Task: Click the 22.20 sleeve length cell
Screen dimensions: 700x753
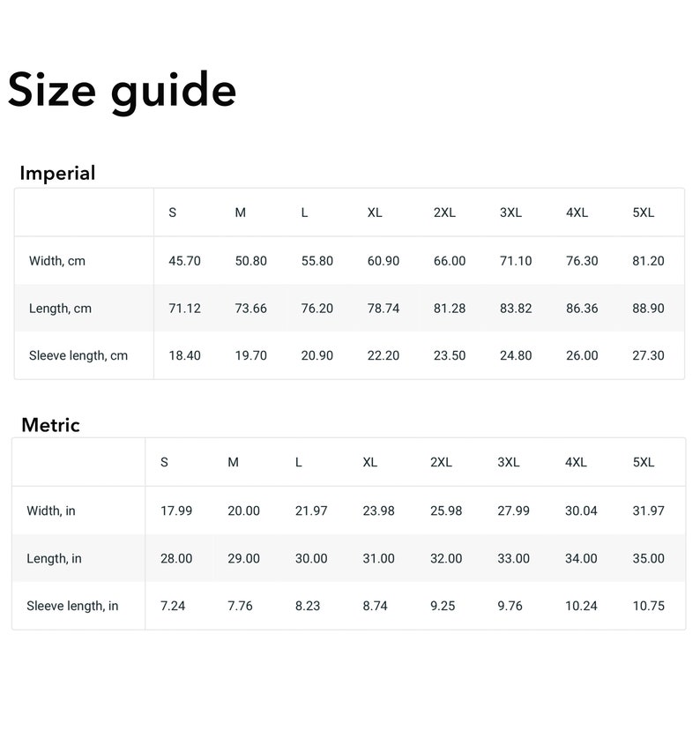Action: coord(384,355)
